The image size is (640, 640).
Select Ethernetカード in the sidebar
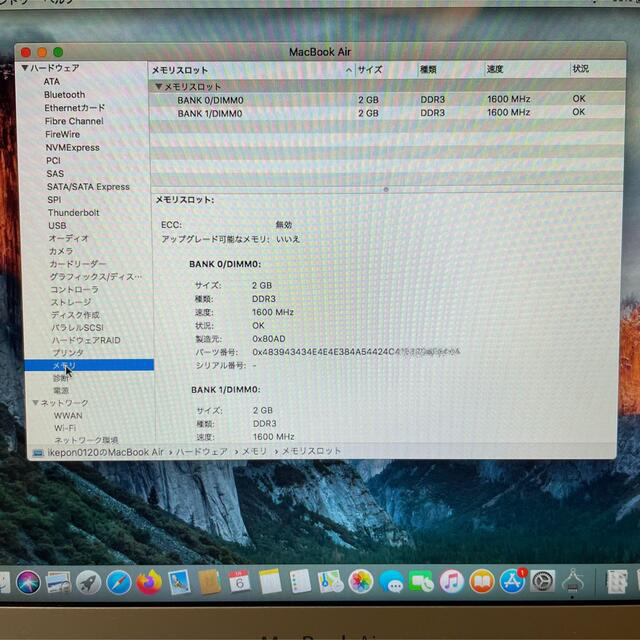pos(75,108)
